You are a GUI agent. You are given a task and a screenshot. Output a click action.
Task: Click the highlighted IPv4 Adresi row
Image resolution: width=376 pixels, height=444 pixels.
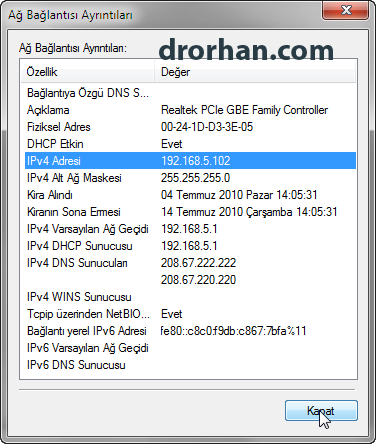(190, 161)
